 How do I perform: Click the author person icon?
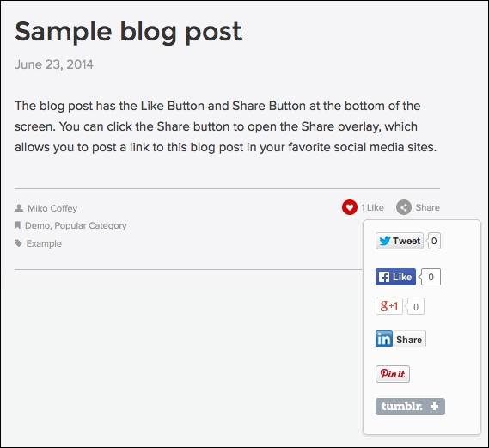pos(19,208)
